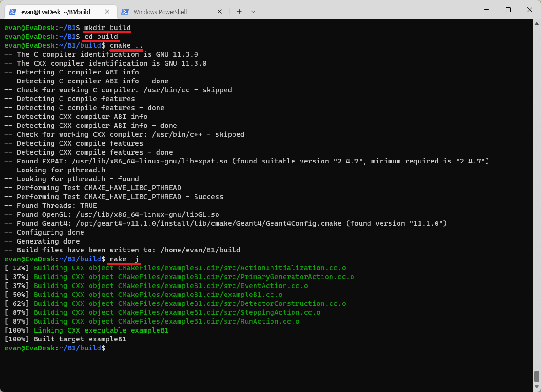
Task: Click the Windows PowerShell tab icon
Action: 125,11
